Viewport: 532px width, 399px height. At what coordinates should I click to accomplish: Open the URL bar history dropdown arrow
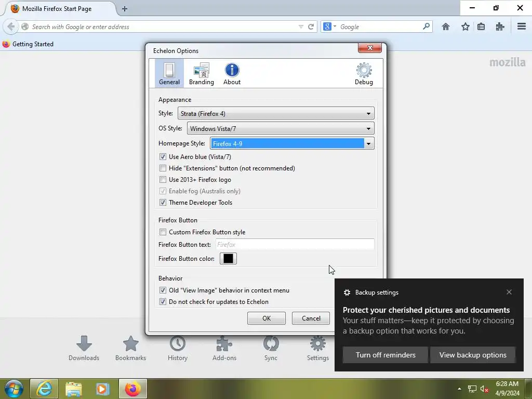click(x=301, y=27)
